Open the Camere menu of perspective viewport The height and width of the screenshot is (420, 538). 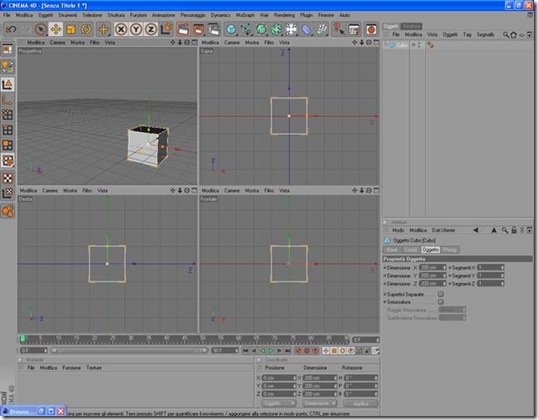coord(58,43)
